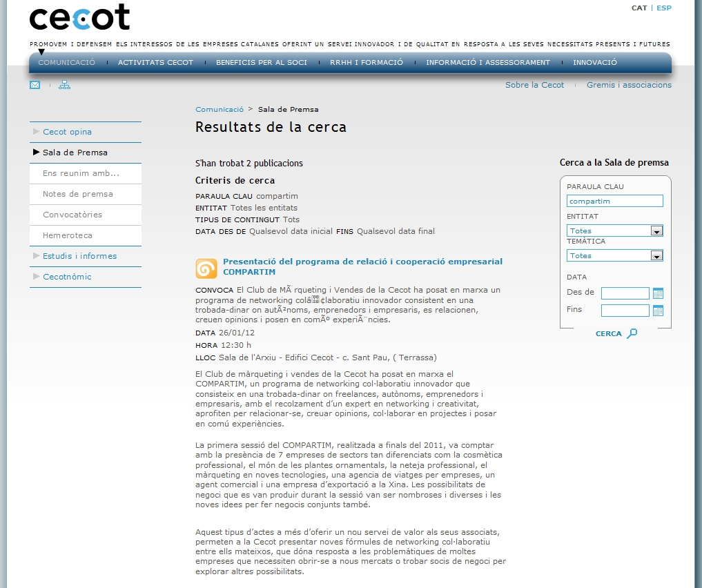The image size is (702, 588).
Task: Open the sitemap icon
Action: tap(64, 85)
